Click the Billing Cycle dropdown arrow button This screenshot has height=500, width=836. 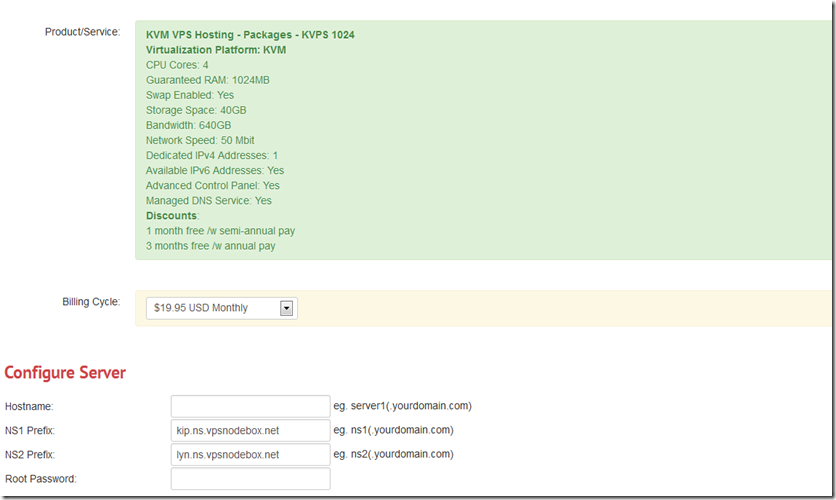pyautogui.click(x=286, y=308)
